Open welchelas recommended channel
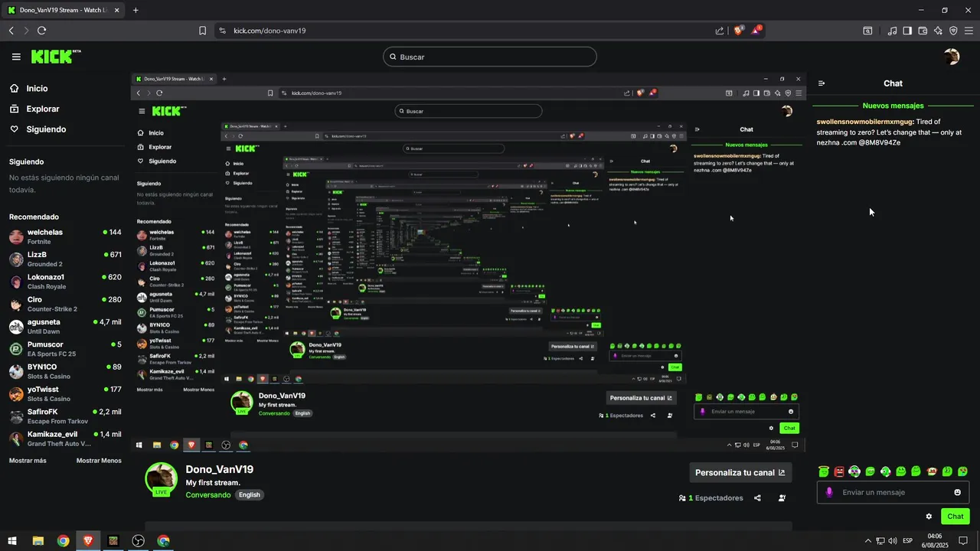This screenshot has height=551, width=980. click(65, 236)
